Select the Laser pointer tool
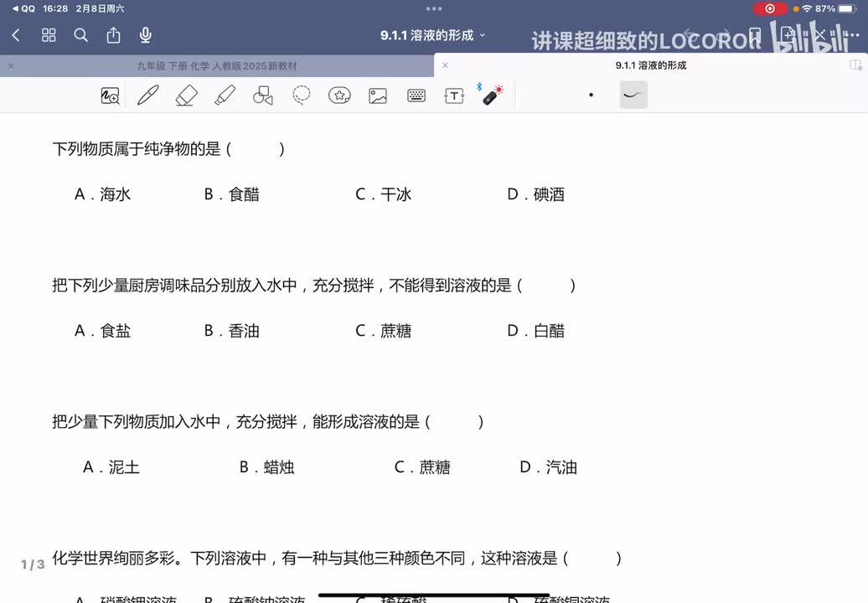Screen dimensions: 868x603 pyautogui.click(x=492, y=95)
